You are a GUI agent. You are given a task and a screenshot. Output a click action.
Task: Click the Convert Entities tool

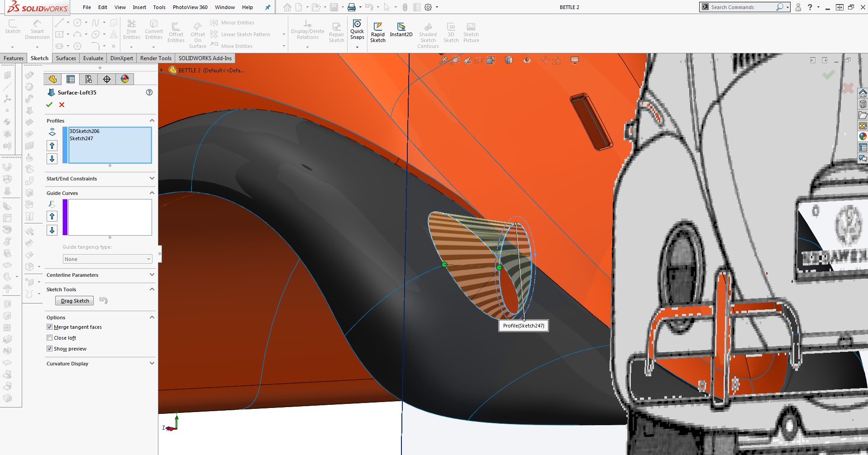(154, 30)
